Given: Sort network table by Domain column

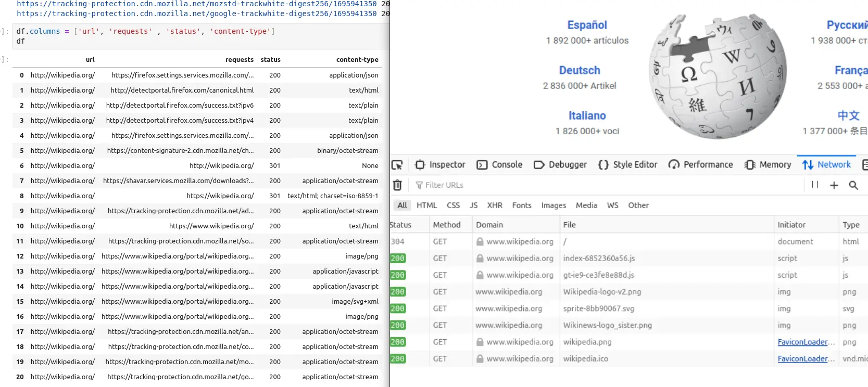Looking at the screenshot, I should [515, 225].
